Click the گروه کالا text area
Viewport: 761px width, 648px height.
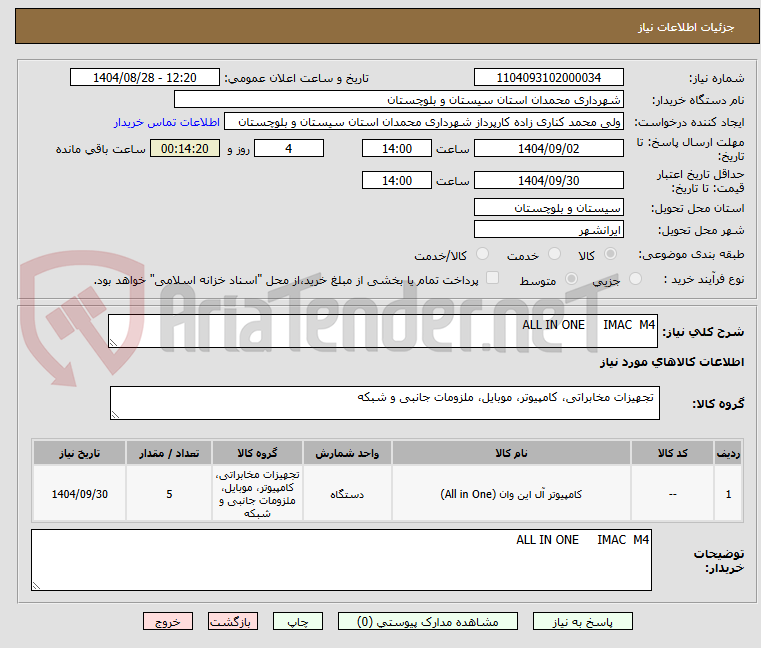coord(384,403)
